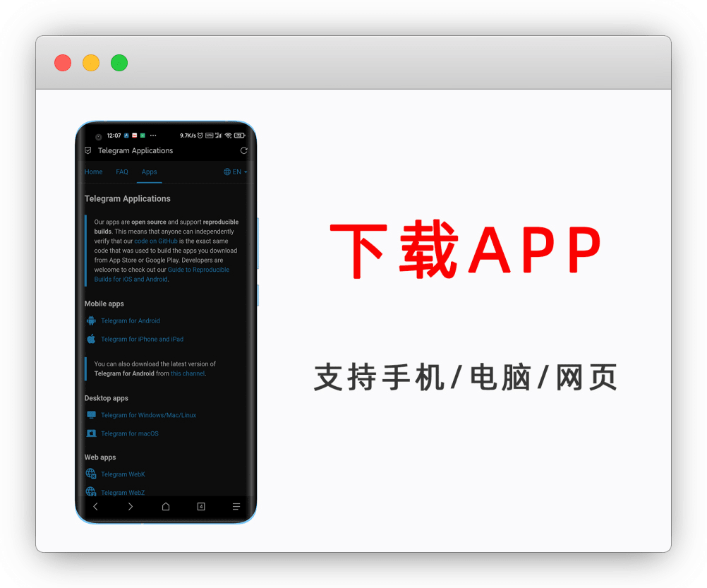Select the Apps tab
This screenshot has height=588, width=707.
coord(149,172)
